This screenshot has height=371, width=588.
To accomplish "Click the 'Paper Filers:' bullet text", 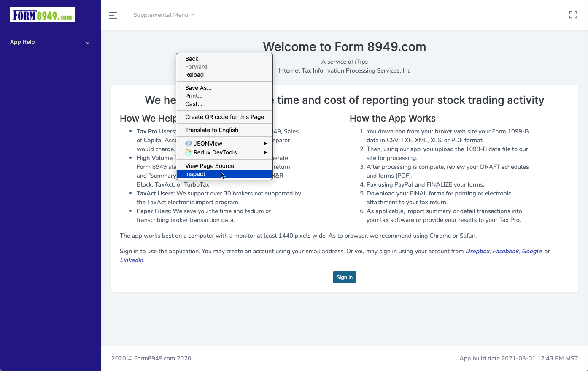I will point(154,211).
